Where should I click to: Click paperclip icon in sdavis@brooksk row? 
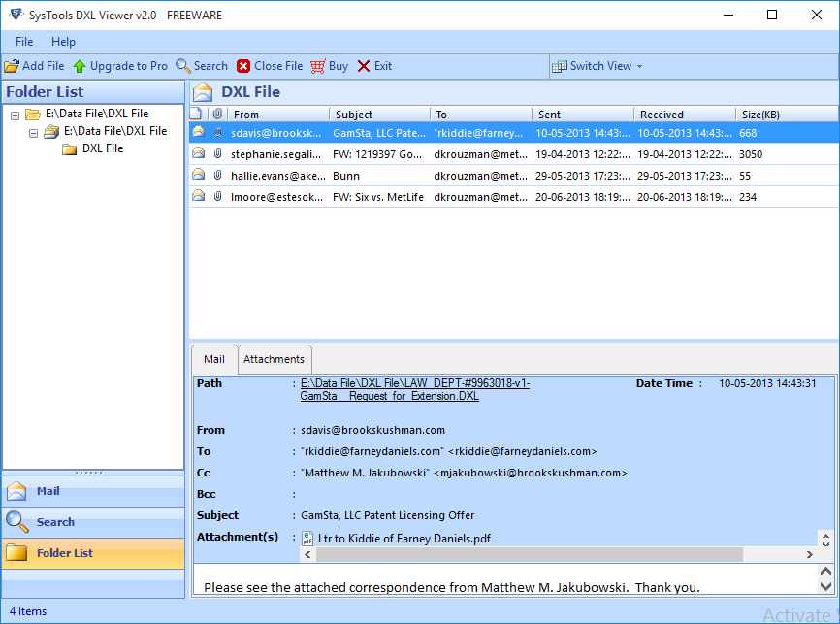tap(217, 132)
